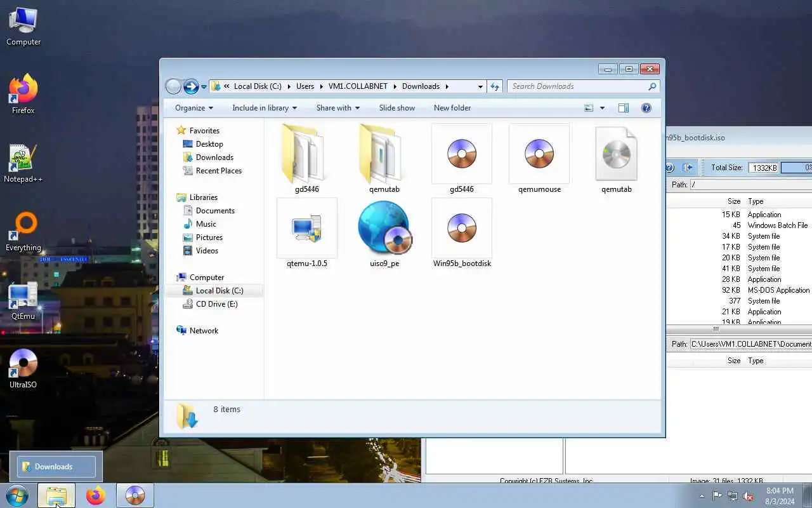The width and height of the screenshot is (812, 508).
Task: Expand the Downloads breadcrumb arrow
Action: tap(447, 86)
